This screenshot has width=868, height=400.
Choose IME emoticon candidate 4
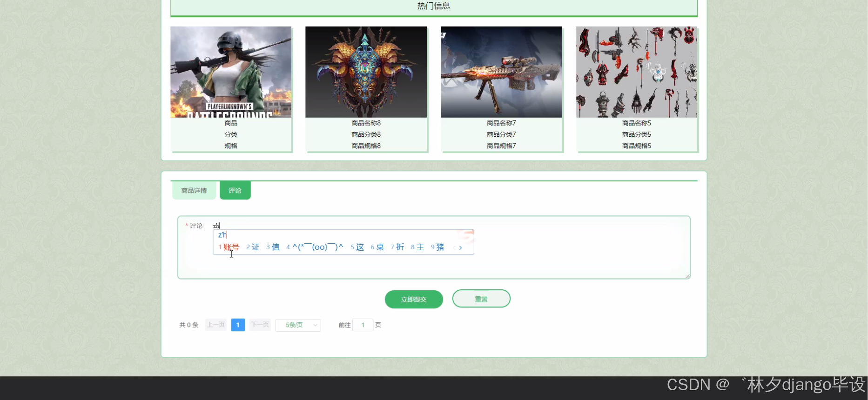point(315,247)
